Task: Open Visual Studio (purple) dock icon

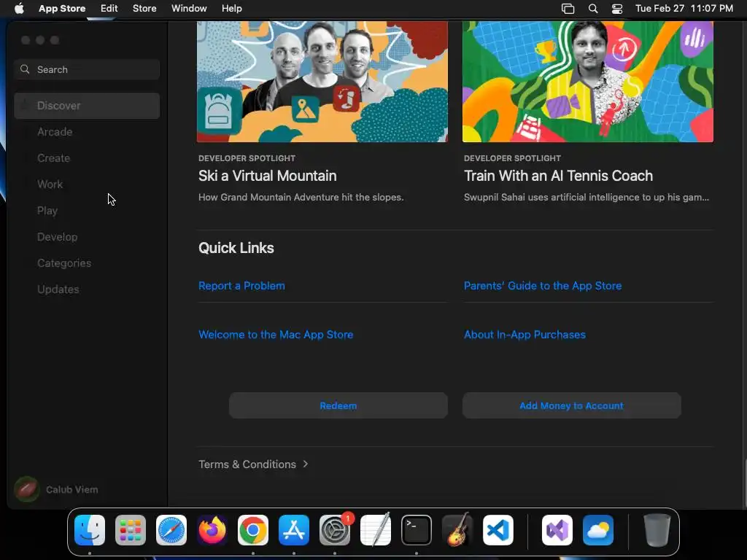Action: (x=557, y=530)
